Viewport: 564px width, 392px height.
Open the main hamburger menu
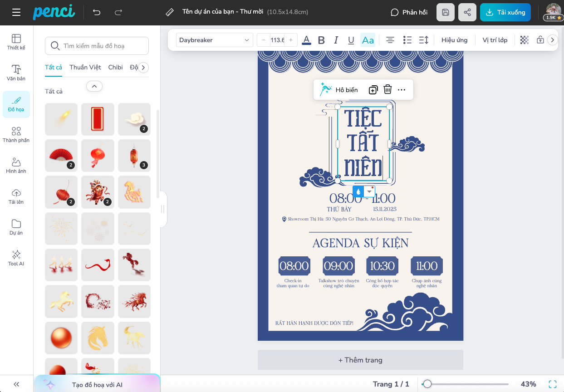[16, 12]
